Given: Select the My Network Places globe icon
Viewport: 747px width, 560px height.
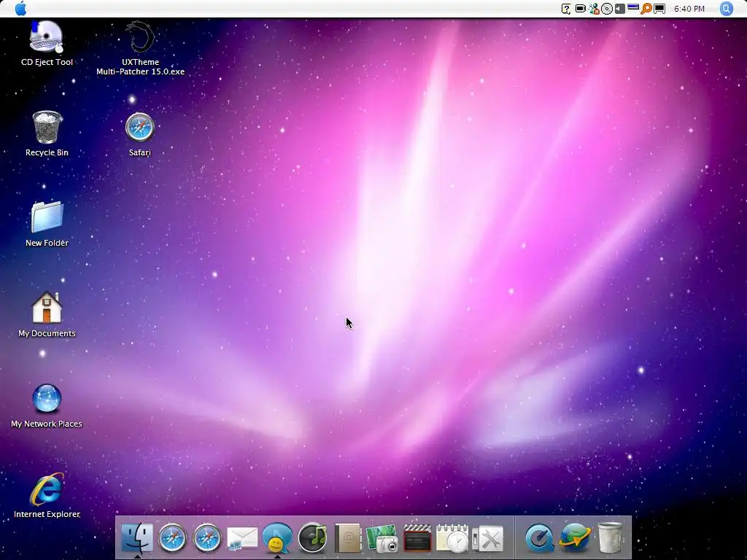Looking at the screenshot, I should [x=47, y=398].
